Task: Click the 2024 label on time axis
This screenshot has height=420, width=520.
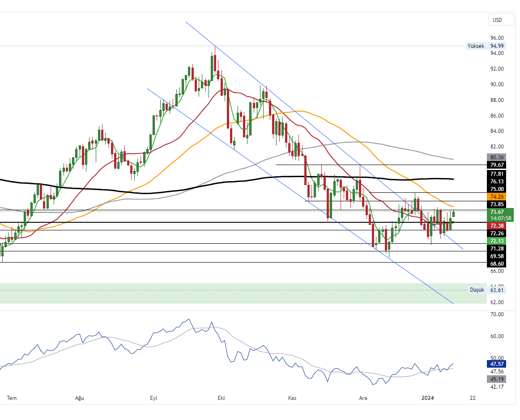Action: coord(428,398)
